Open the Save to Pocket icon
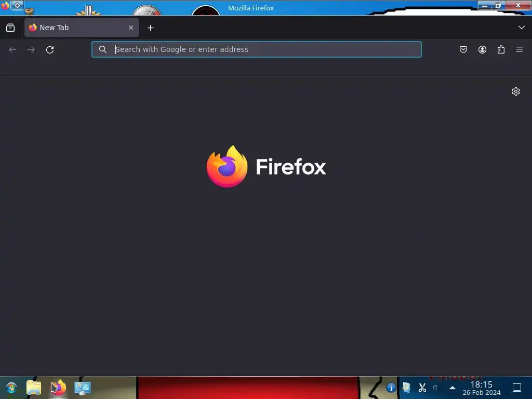 pos(463,49)
